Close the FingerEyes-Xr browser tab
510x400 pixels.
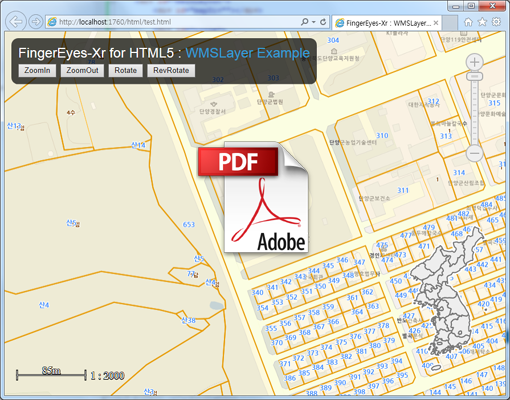[x=436, y=23]
